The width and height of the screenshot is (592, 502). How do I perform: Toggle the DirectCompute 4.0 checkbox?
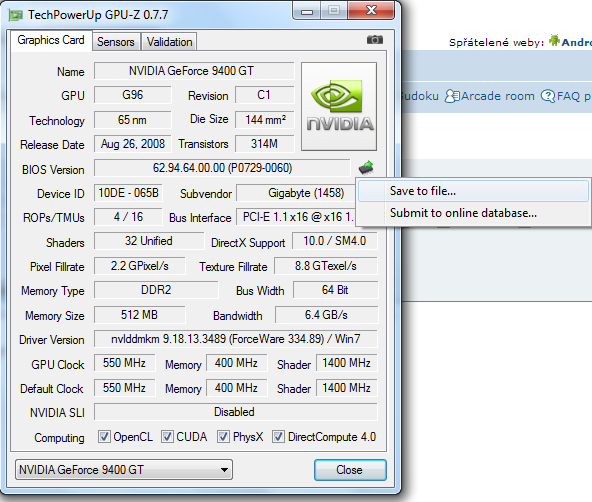coord(278,437)
